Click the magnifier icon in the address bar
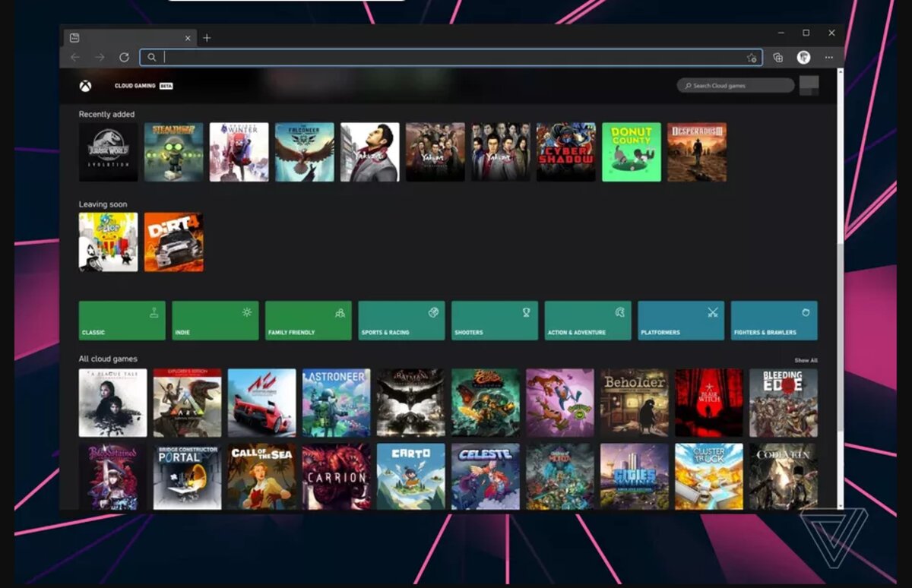Image resolution: width=912 pixels, height=588 pixels. tap(152, 58)
